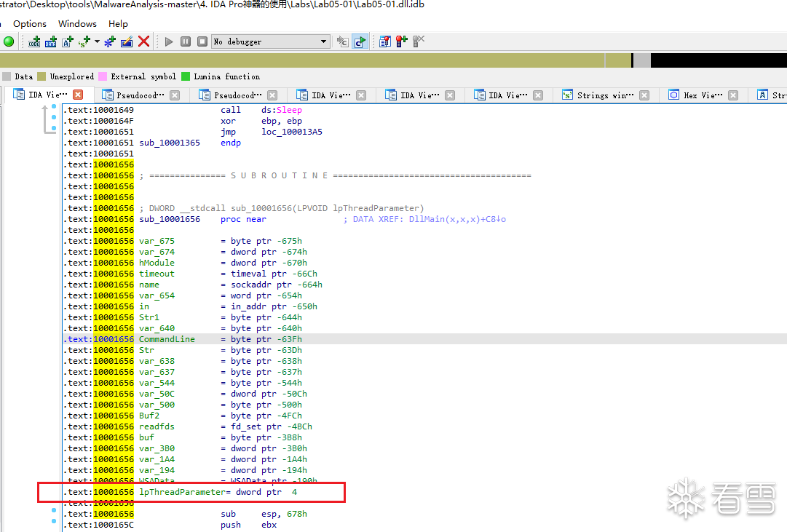The width and height of the screenshot is (787, 532).
Task: Click the create ASCII string icon
Action: pos(68,41)
